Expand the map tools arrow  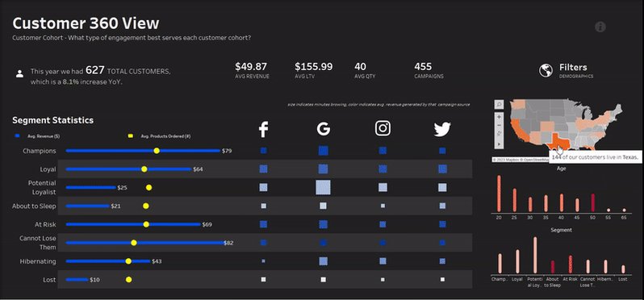point(499,144)
